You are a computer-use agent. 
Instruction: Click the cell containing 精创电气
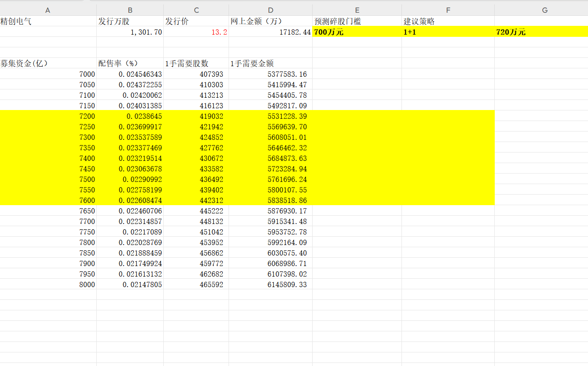pyautogui.click(x=48, y=21)
